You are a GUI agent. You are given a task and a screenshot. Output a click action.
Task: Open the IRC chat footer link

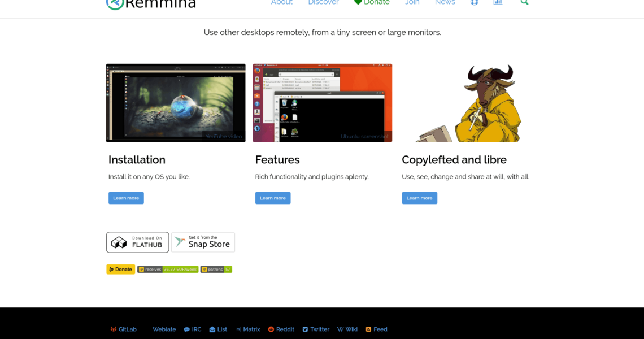point(192,329)
